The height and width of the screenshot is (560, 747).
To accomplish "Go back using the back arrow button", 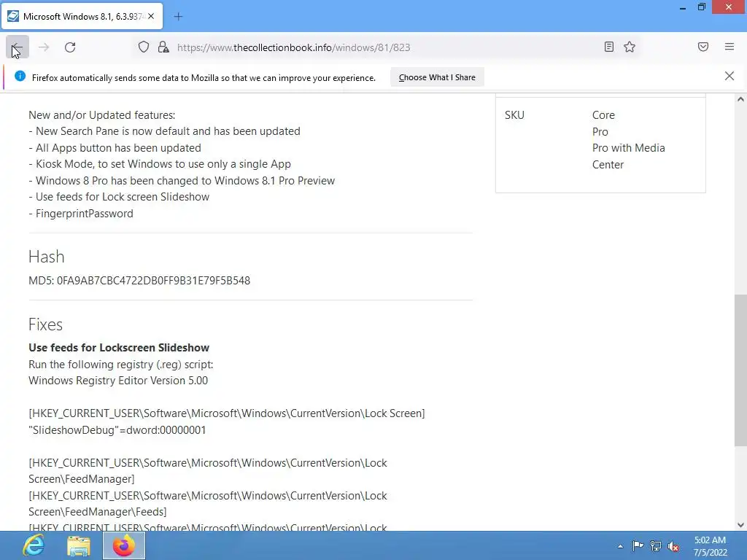I will pos(18,47).
